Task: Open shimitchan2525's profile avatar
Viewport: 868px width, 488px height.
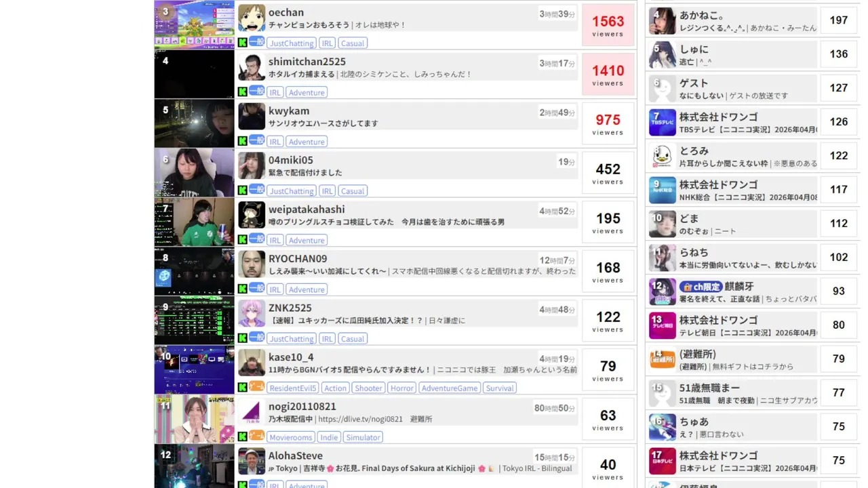Action: 252,67
